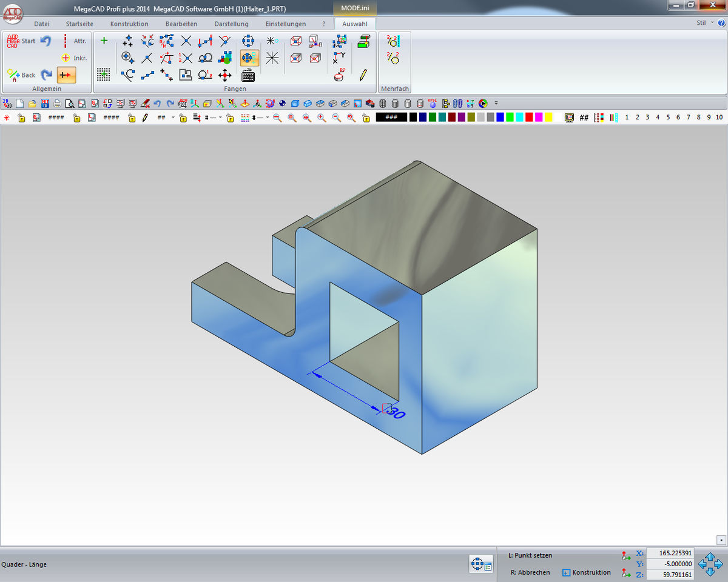Image resolution: width=728 pixels, height=582 pixels.
Task: Click the green plus free point icon
Action: 104,41
